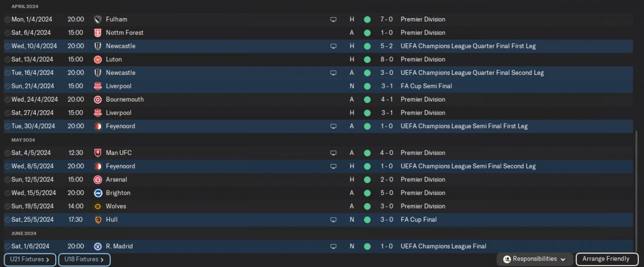Open R. Madrid via its badge

(98, 246)
